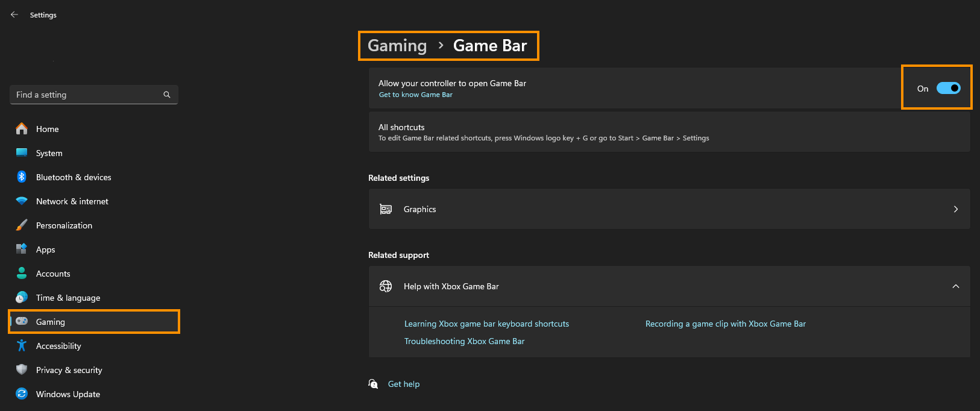980x411 pixels.
Task: Turn off controller opens Game Bar toggle
Action: click(948, 88)
